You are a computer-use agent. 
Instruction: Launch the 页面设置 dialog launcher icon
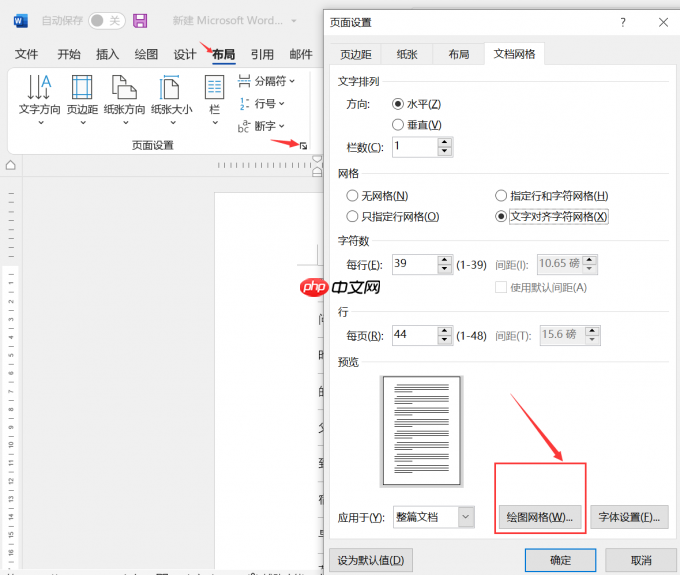pos(303,146)
